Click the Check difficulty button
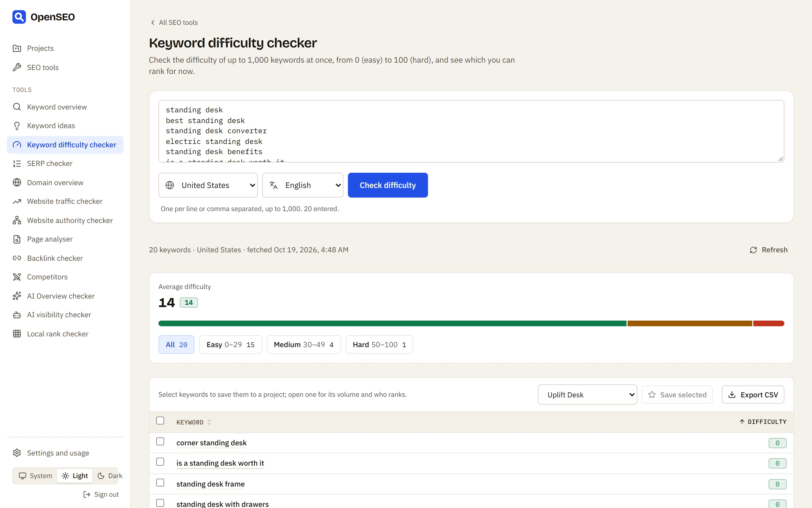 [x=388, y=185]
